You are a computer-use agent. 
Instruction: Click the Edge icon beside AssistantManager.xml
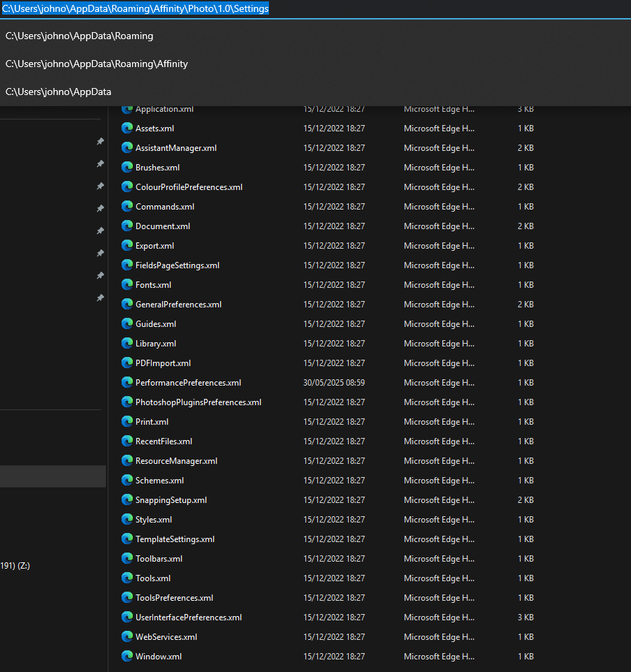(x=127, y=147)
